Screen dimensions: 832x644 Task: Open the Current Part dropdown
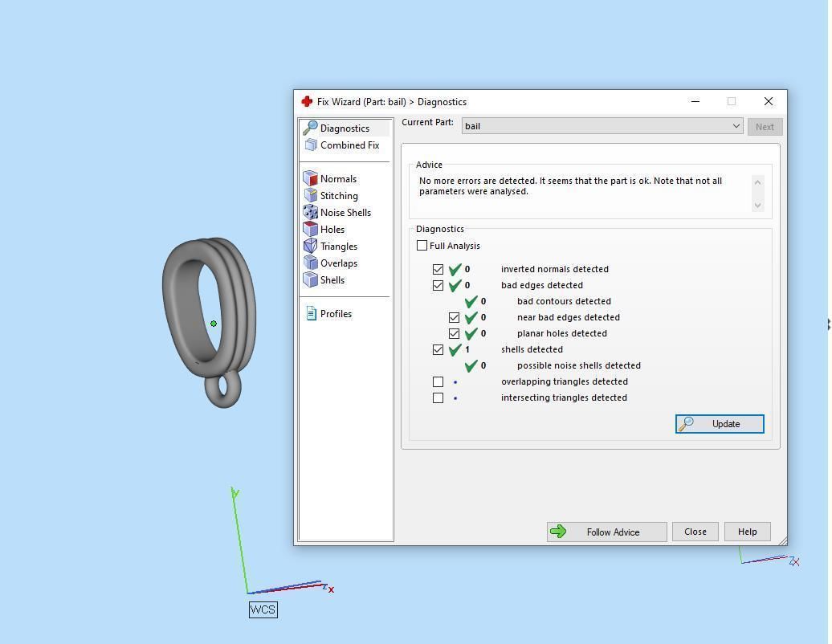click(x=602, y=126)
